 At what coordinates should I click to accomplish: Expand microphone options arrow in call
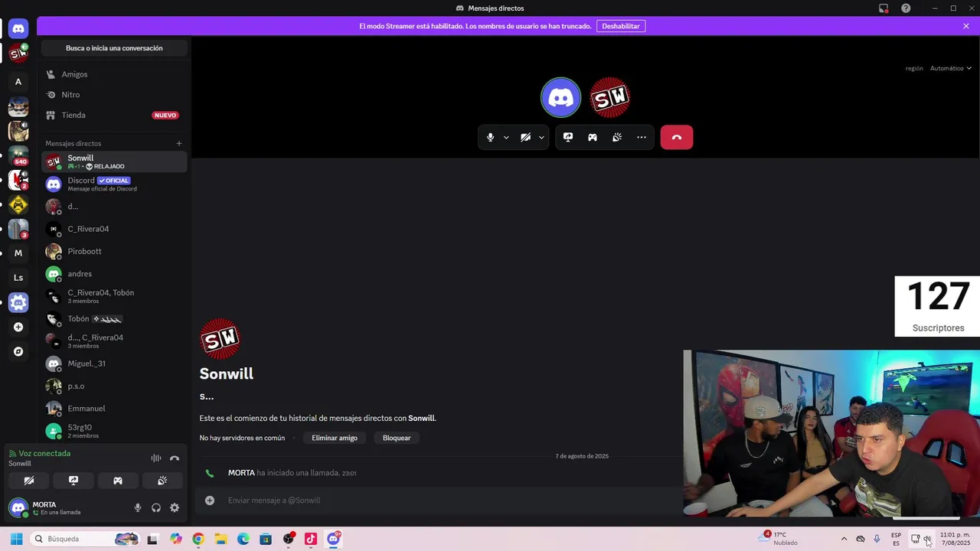pos(506,138)
